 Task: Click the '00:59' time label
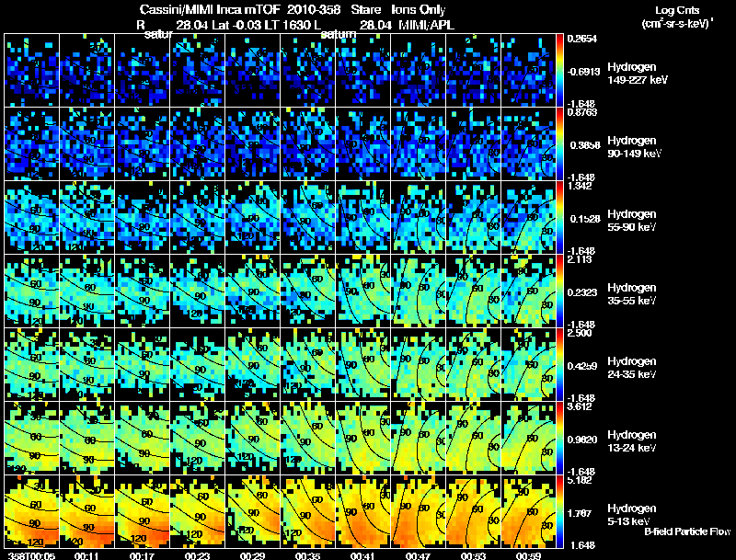pyautogui.click(x=528, y=555)
